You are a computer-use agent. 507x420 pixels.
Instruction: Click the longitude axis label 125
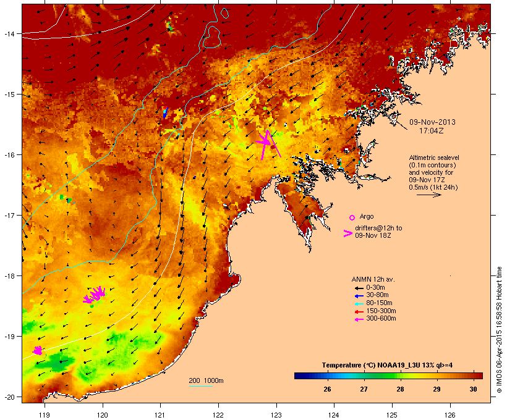(x=392, y=415)
